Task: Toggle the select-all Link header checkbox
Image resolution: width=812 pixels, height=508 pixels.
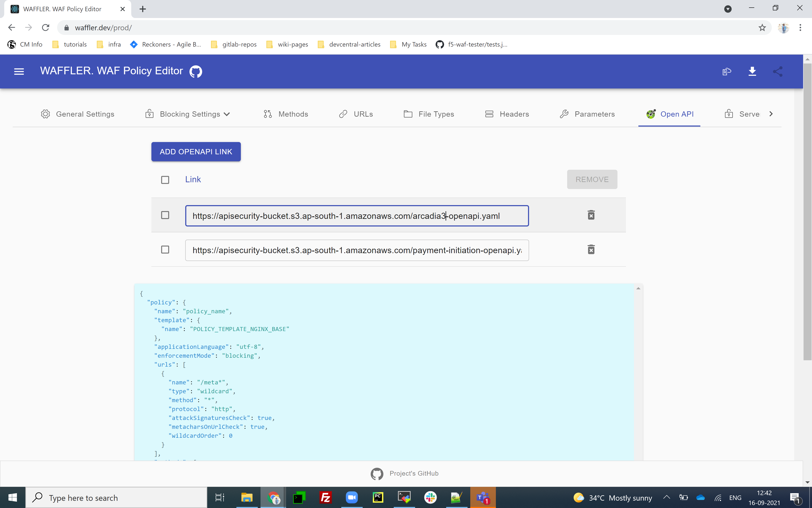Action: [165, 180]
